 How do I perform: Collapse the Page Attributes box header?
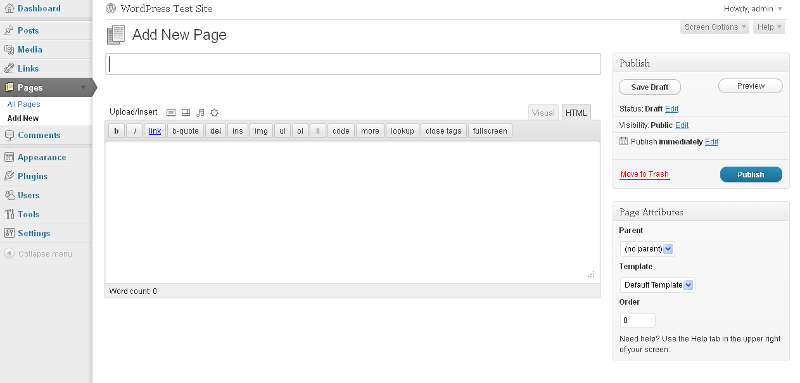pyautogui.click(x=701, y=212)
